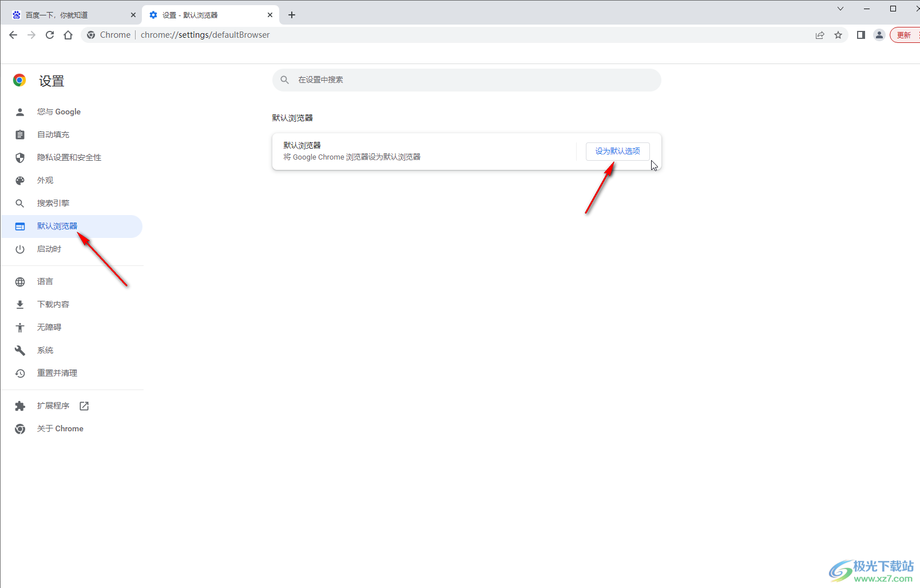Click the 设为默认选项 button

(618, 151)
